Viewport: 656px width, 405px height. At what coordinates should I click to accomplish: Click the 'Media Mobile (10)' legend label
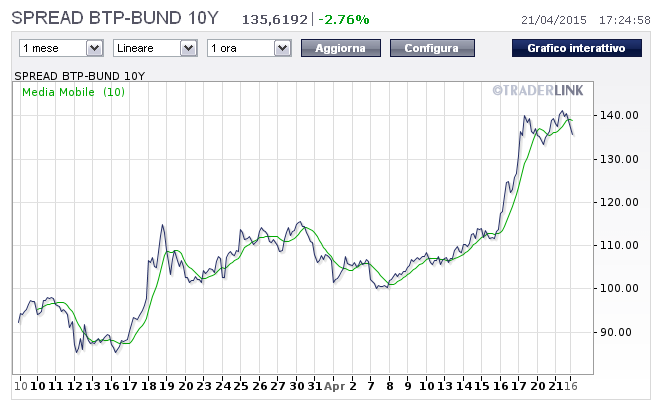coord(74,92)
